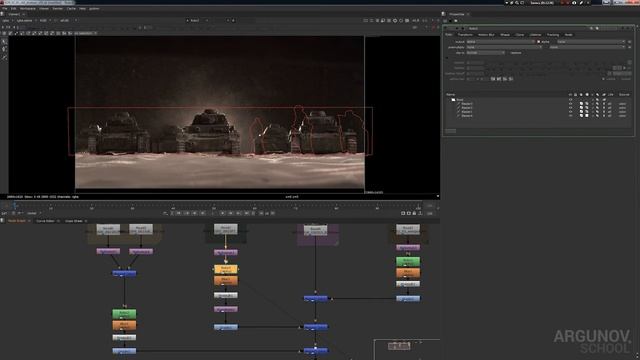The image size is (640, 360).
Task: Click the shape color swatch for Bezier4
Action: click(587, 116)
